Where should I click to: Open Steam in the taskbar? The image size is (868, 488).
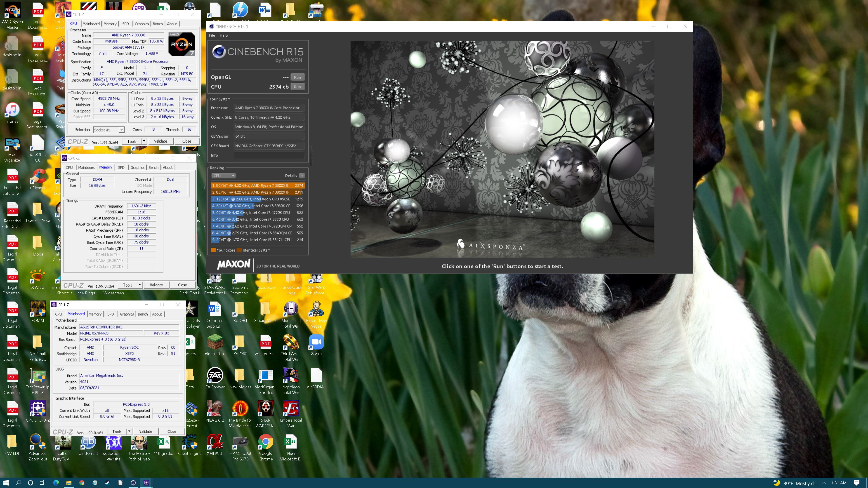[107, 483]
